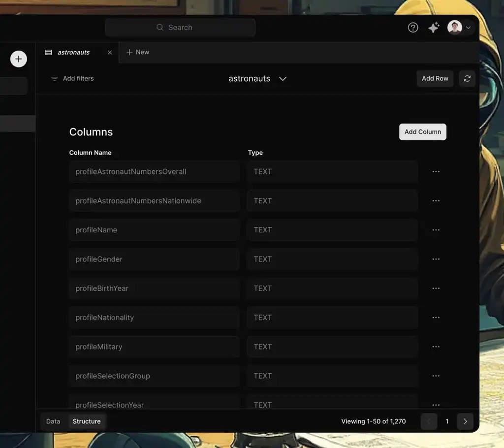
Task: Click the Add Column button
Action: (x=422, y=132)
